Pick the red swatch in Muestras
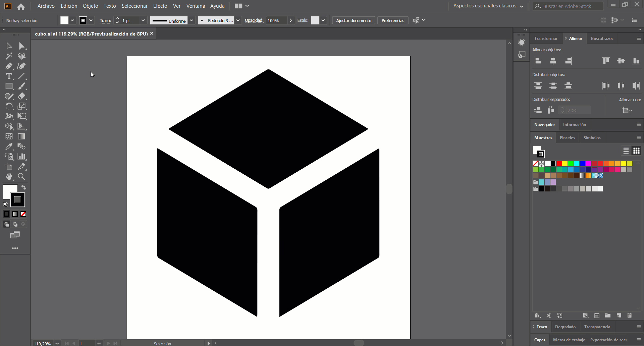644x346 pixels. coord(559,164)
